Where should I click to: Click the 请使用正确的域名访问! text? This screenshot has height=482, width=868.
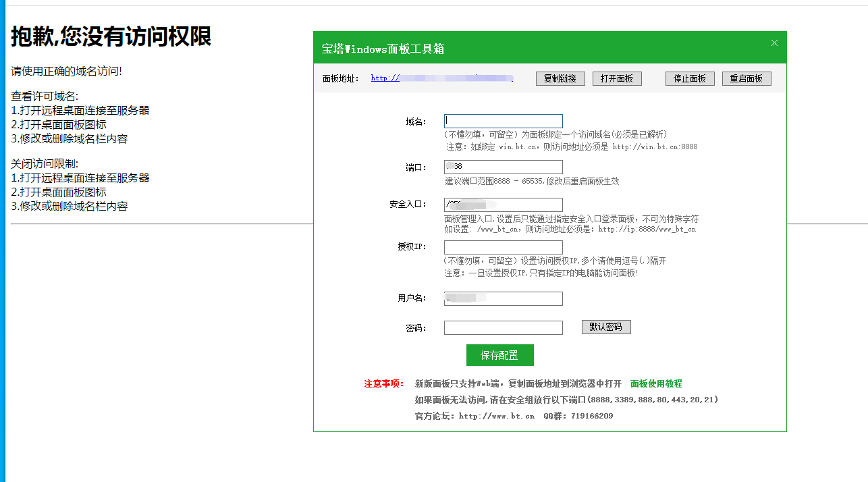(x=66, y=71)
